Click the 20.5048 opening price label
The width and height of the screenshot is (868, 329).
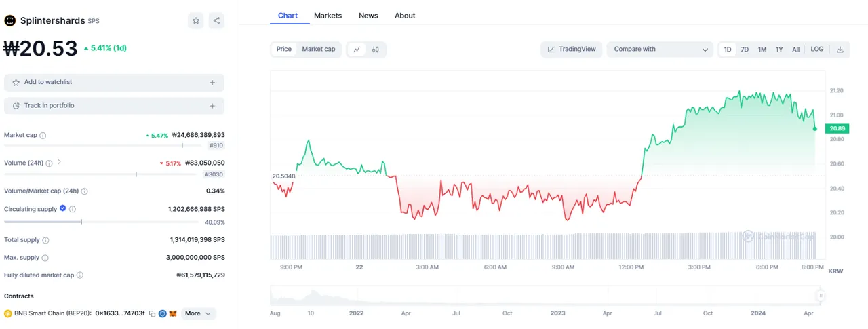tap(283, 176)
